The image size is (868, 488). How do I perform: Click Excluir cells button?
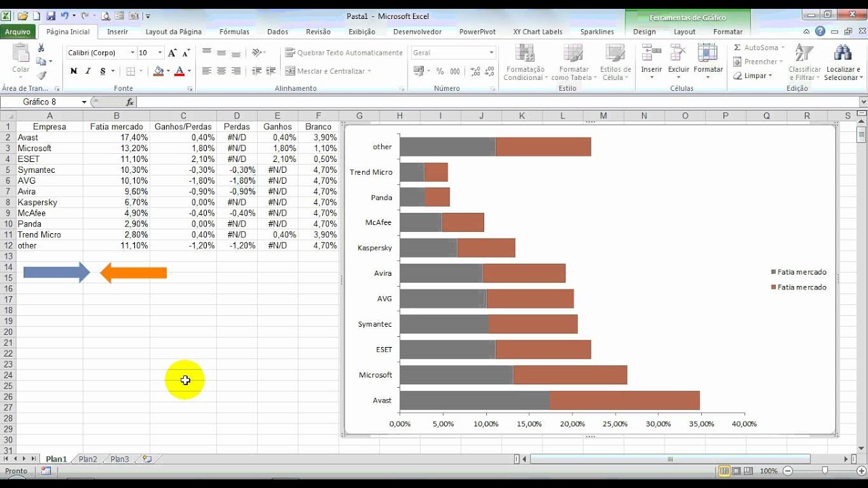pyautogui.click(x=679, y=62)
